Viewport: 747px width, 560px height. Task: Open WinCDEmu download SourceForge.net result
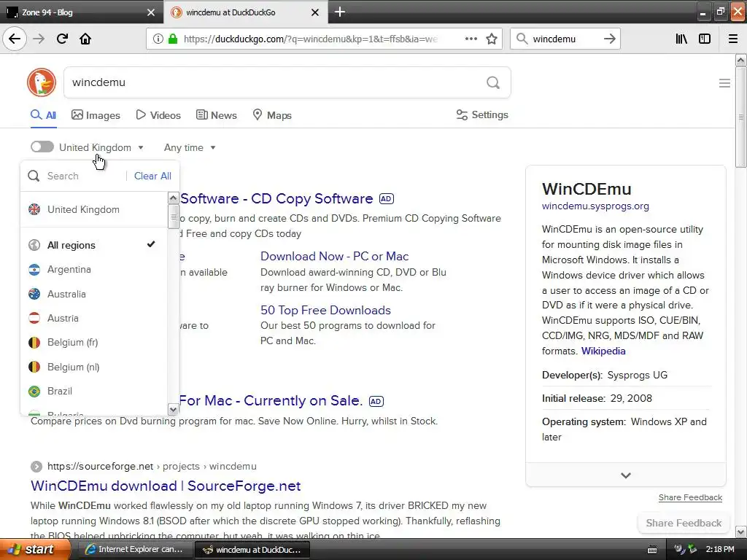pos(166,486)
